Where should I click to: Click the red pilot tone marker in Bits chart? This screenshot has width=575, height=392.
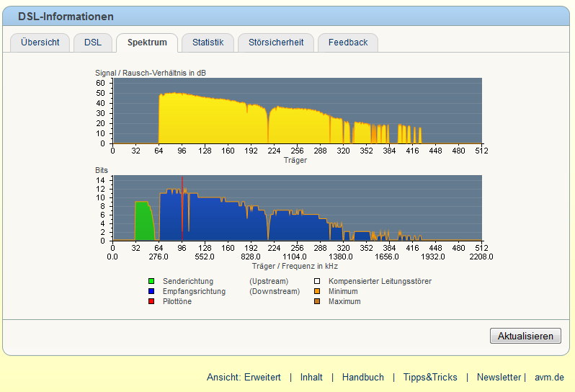(x=182, y=208)
